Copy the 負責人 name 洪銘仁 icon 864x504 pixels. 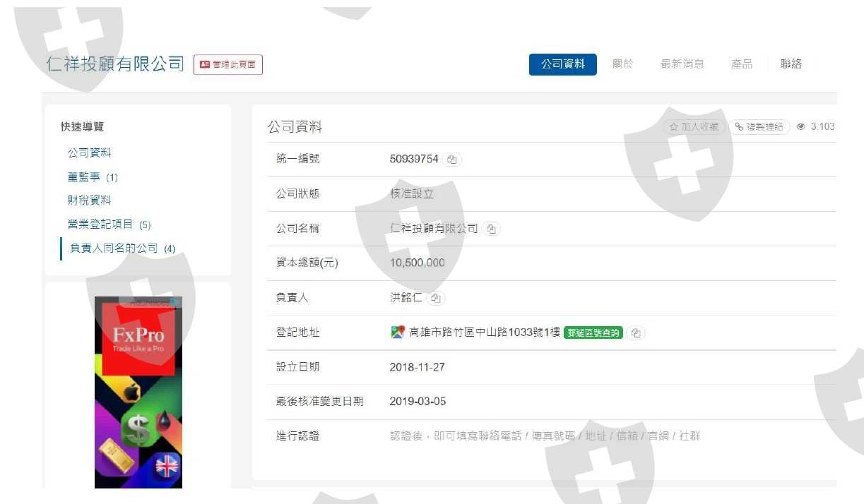tap(436, 298)
